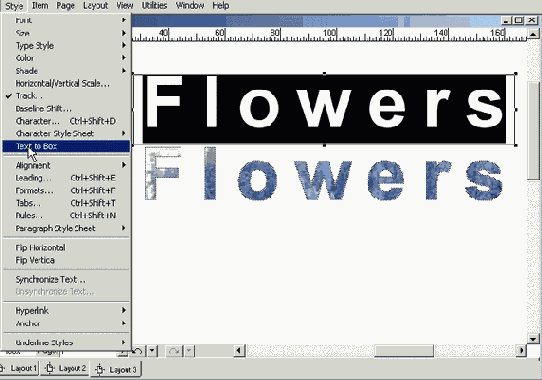This screenshot has height=380, width=542.
Task: Open the Character dialog entry
Action: [66, 121]
